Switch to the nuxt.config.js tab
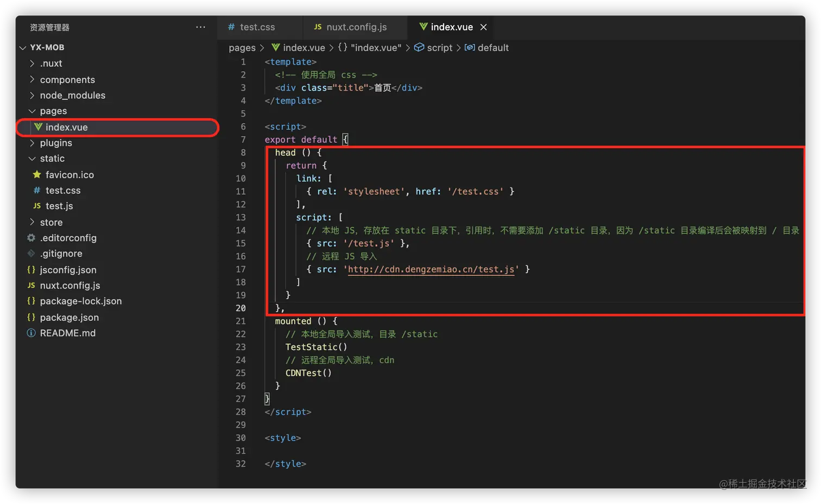The width and height of the screenshot is (821, 504). [x=355, y=27]
